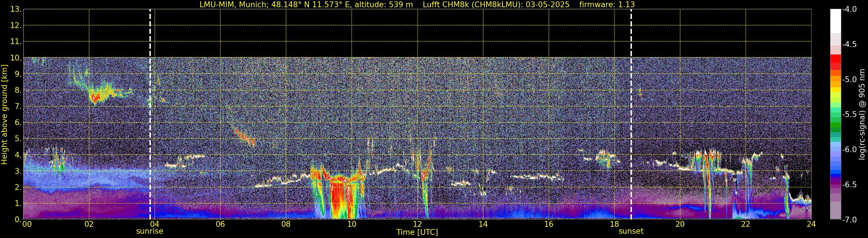Click the '1.' tick on the height axis
This screenshot has width=868, height=238.
[x=18, y=204]
